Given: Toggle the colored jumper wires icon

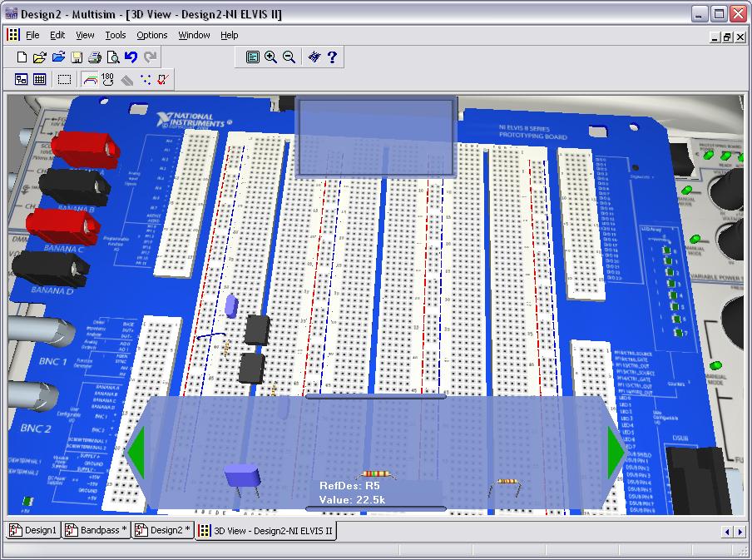Looking at the screenshot, I should (90, 80).
